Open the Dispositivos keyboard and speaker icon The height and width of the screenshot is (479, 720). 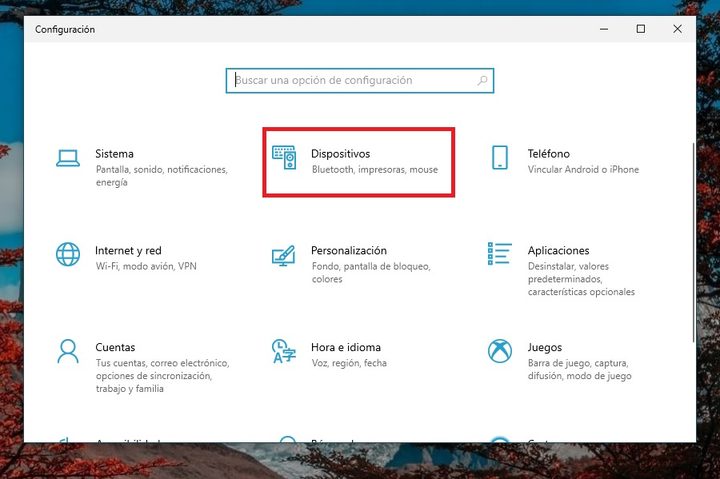[x=284, y=158]
